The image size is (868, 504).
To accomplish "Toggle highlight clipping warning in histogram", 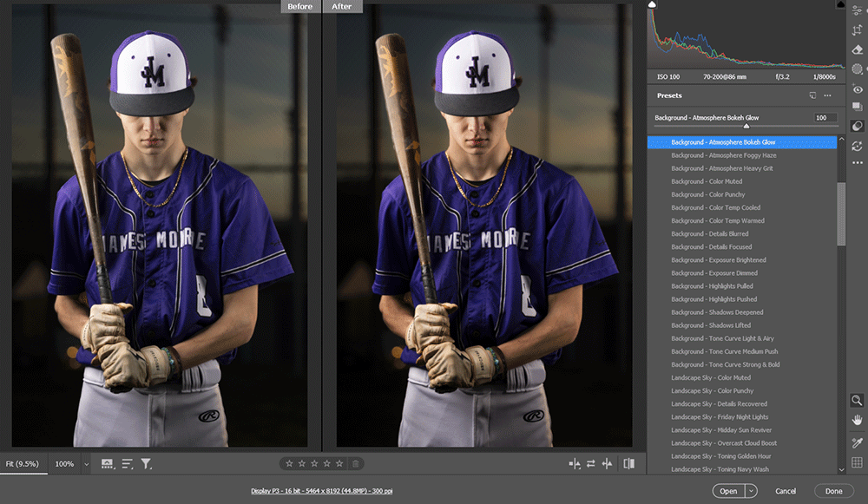I will 839,4.
